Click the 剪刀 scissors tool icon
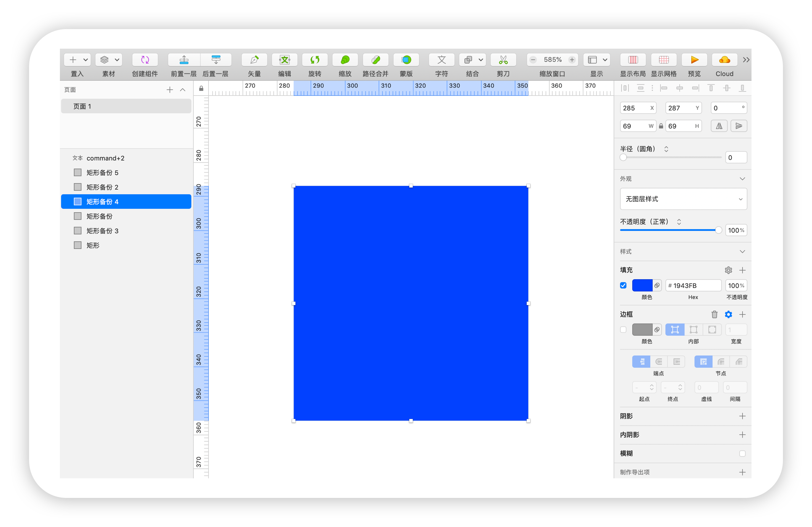The image size is (812, 527). pyautogui.click(x=503, y=60)
